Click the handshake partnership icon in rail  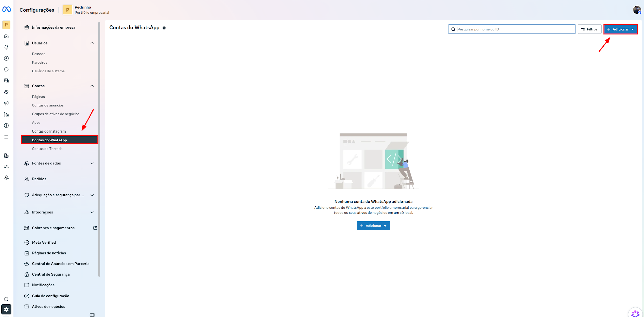6,92
